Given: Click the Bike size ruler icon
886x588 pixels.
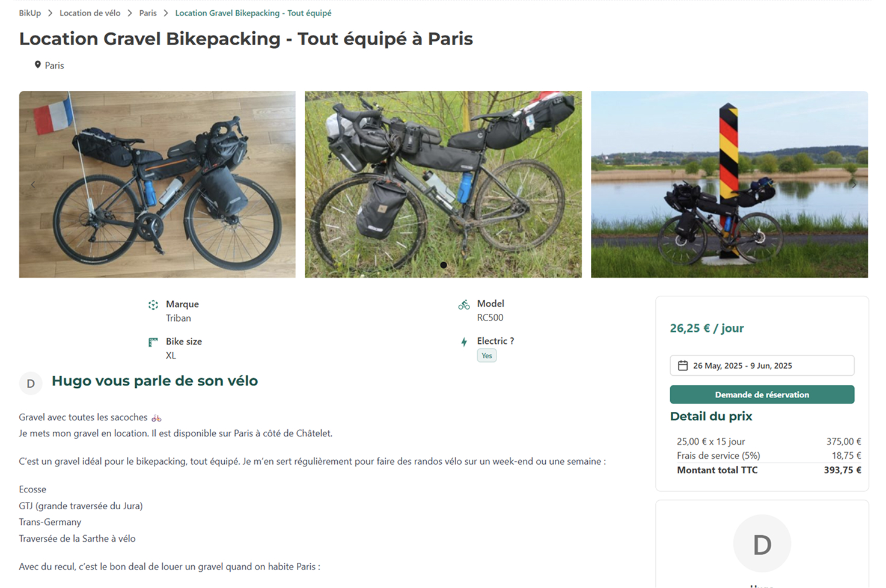Looking at the screenshot, I should 154,341.
